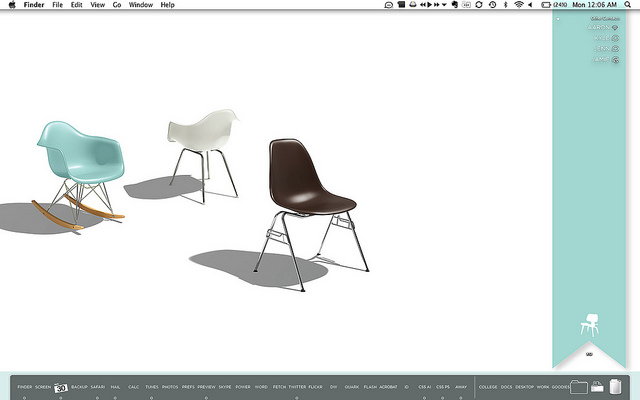Open the Window menu

coord(141,5)
